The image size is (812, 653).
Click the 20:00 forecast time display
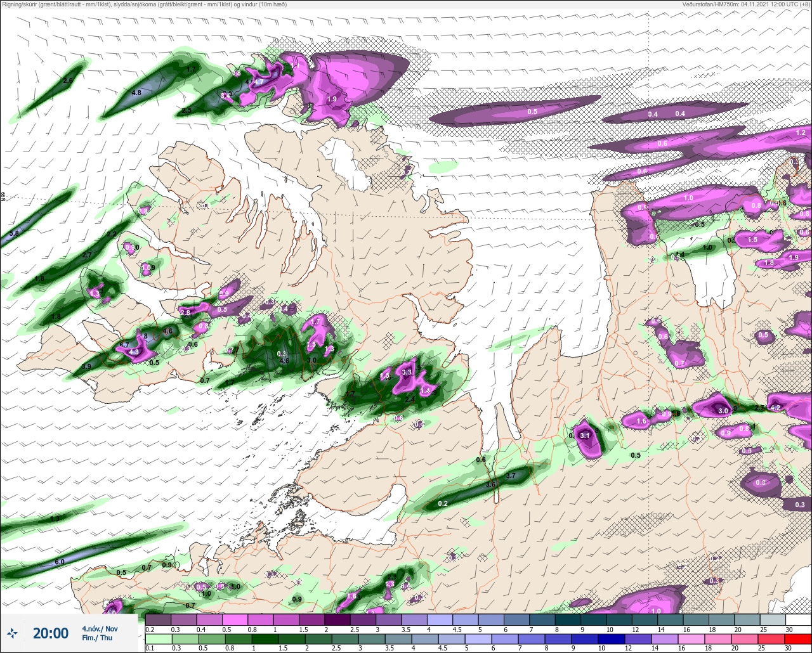tap(51, 633)
